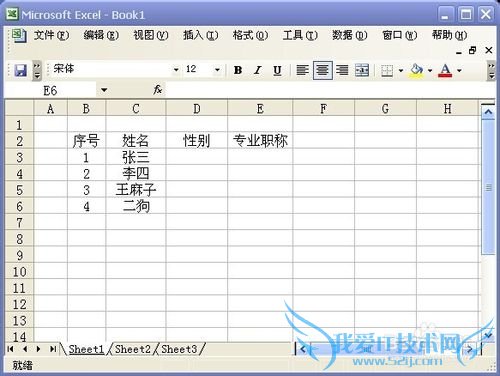Screen dimensions: 500x376
Task: Click the Save floppy disk icon
Action: [21, 70]
